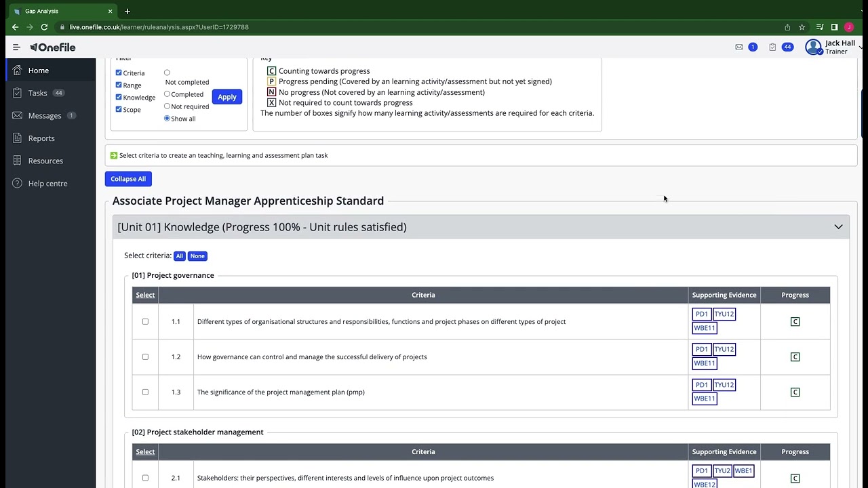The image size is (868, 488).
Task: Open Jack Hall user avatar menu
Action: point(813,47)
